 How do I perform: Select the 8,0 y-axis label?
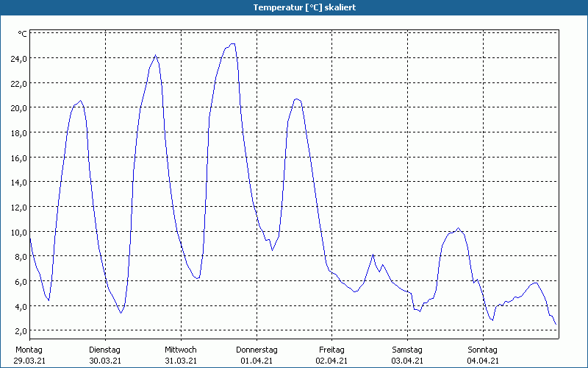(x=21, y=257)
